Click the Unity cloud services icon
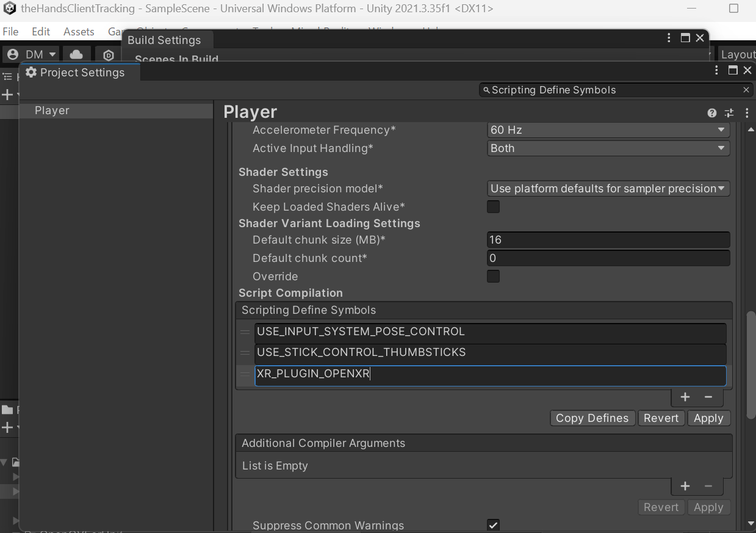756x533 pixels. [x=76, y=55]
